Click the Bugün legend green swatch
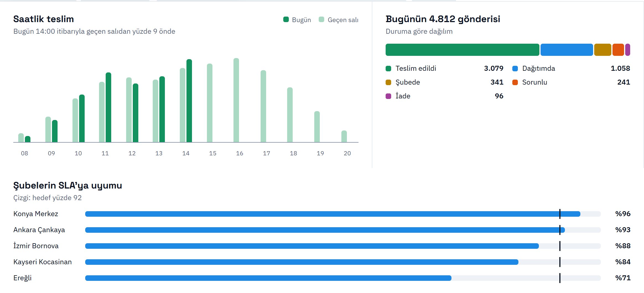Image resolution: width=644 pixels, height=293 pixels. point(286,19)
